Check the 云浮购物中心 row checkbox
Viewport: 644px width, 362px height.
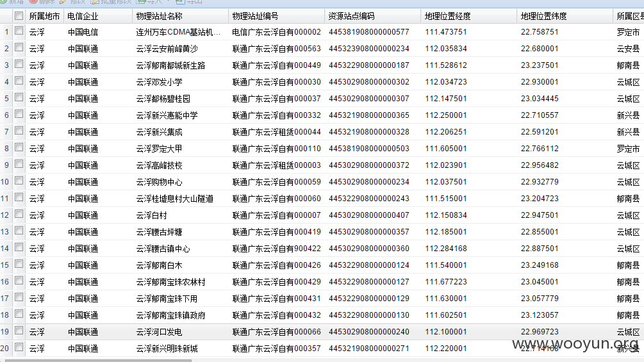coord(19,181)
